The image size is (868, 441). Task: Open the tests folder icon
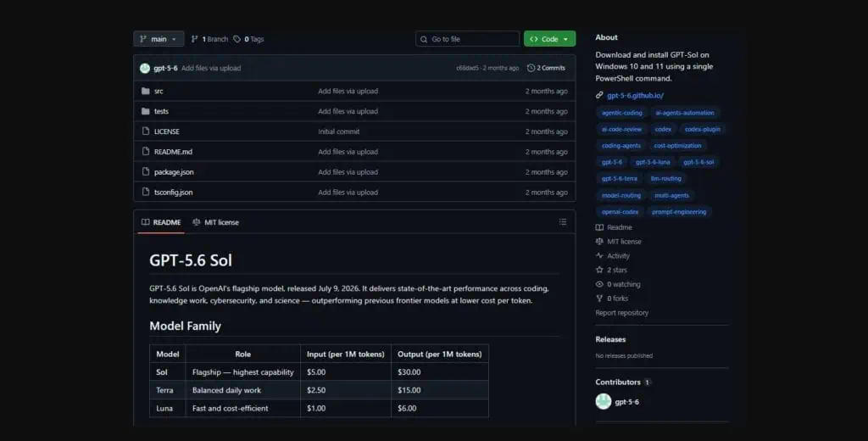[x=146, y=111]
